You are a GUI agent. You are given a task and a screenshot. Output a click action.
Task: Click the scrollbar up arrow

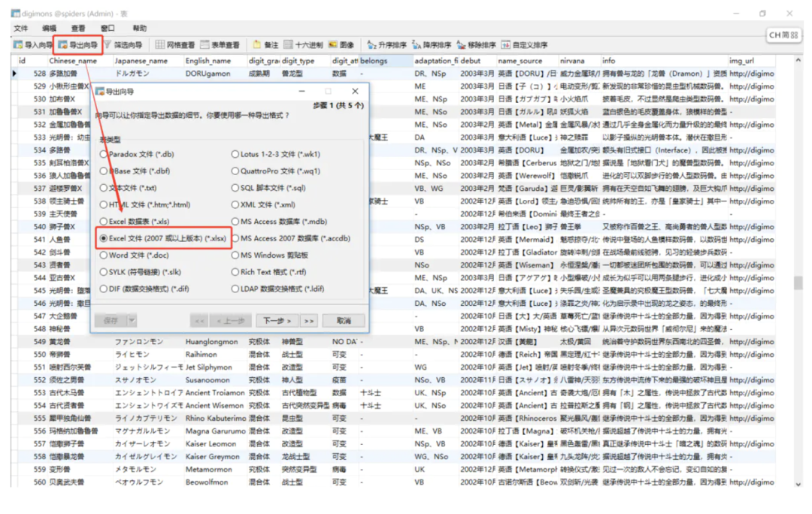pos(798,61)
